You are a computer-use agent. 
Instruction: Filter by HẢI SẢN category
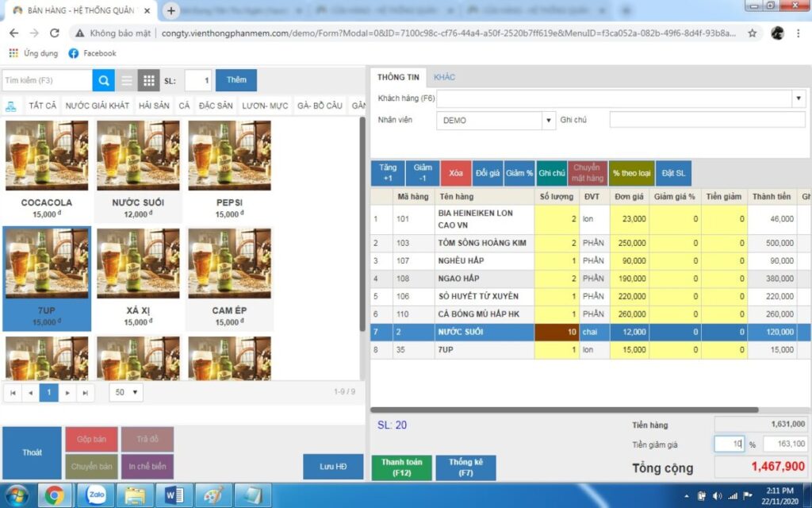[x=154, y=106]
